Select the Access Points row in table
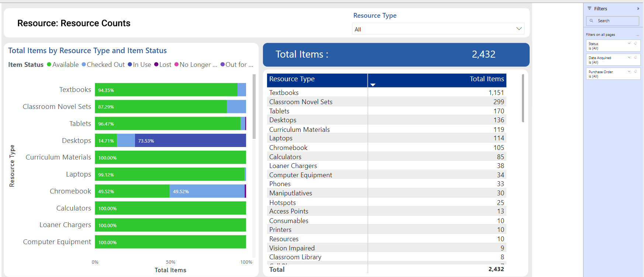 coord(387,211)
